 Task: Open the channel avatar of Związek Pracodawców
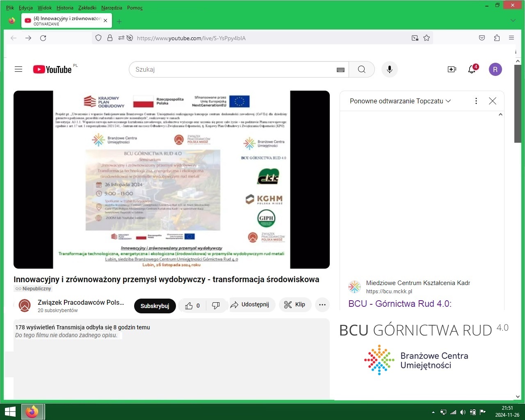(x=25, y=306)
